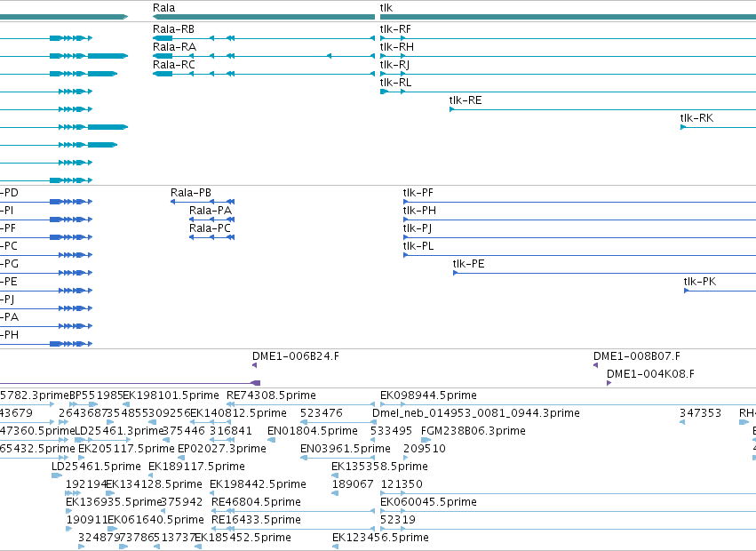Click the 533495 EST label
Screen dimensions: 756x551
point(391,431)
